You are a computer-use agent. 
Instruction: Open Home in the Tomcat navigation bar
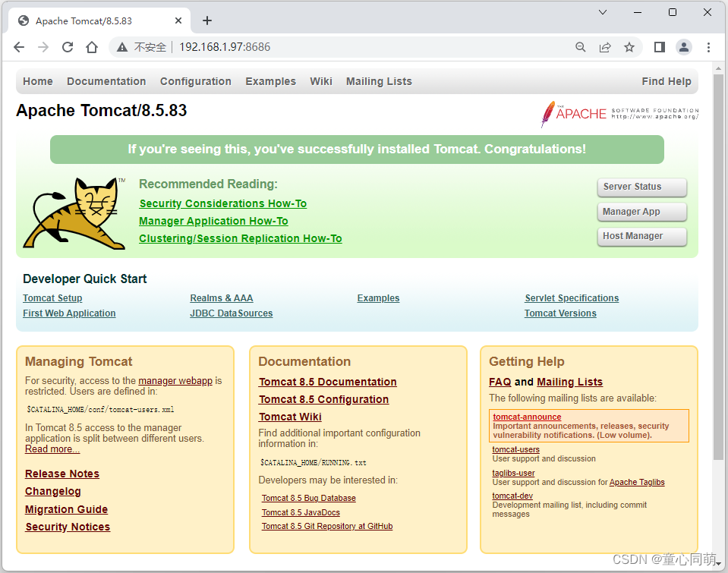click(x=38, y=81)
